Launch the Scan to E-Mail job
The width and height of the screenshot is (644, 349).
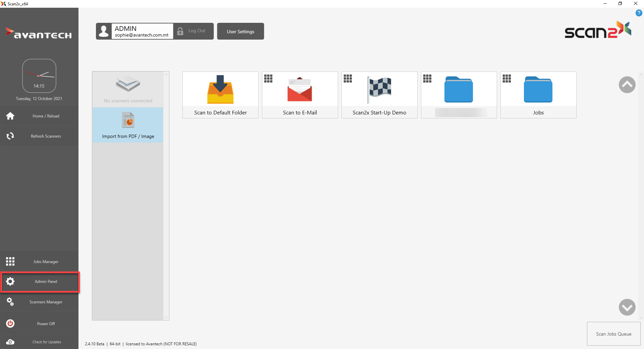300,95
